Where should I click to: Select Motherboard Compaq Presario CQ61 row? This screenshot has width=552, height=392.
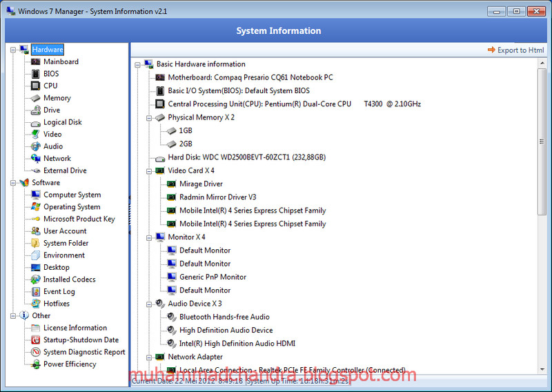click(250, 77)
